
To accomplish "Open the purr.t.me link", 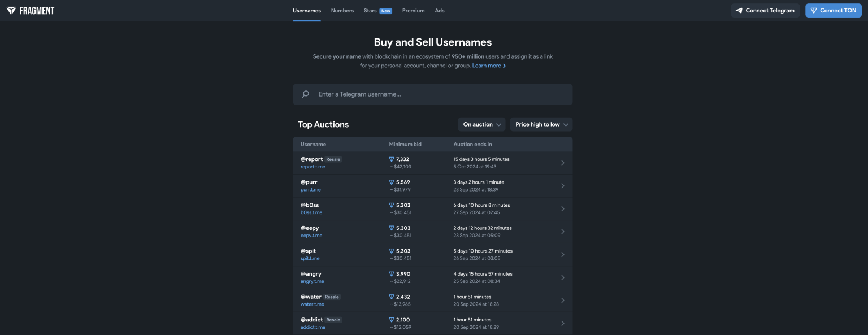I will coord(311,190).
